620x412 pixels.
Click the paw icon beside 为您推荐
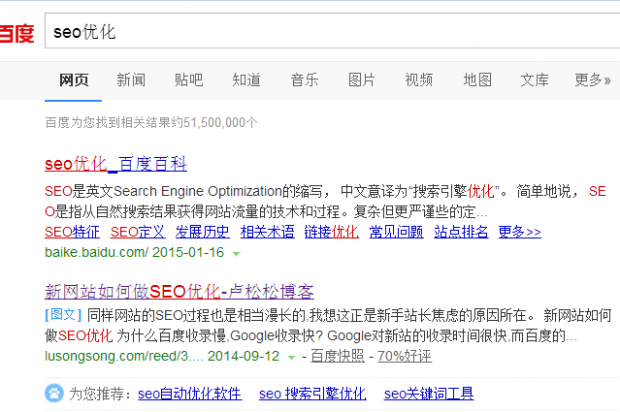point(54,393)
